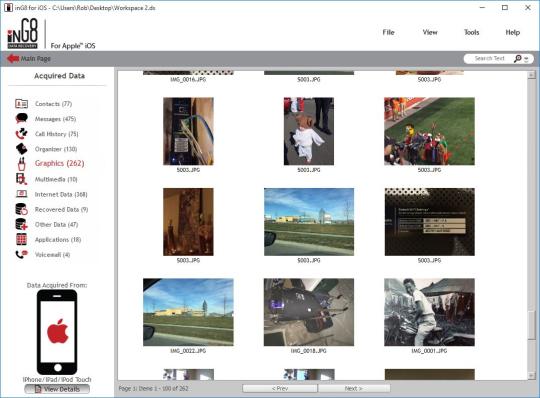The height and width of the screenshot is (398, 540).
Task: Select the dark settings screen thumbnail
Action: [429, 222]
